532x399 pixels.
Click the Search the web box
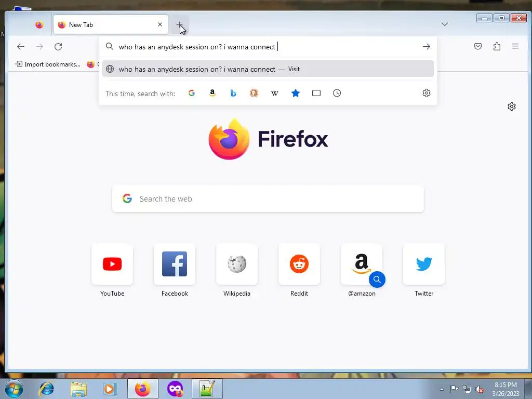[268, 199]
